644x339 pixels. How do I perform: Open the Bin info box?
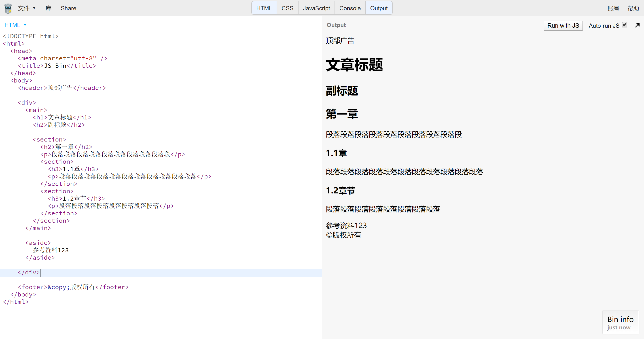(x=620, y=322)
